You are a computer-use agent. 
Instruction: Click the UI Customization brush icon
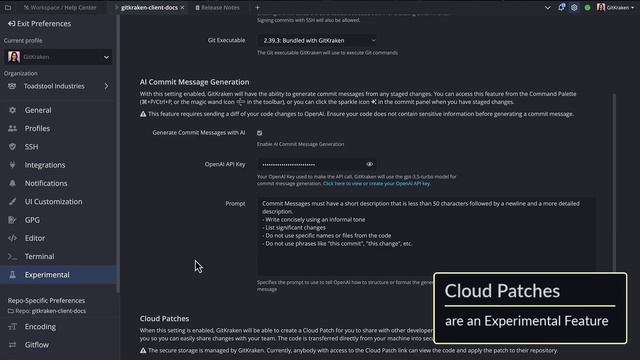point(13,202)
